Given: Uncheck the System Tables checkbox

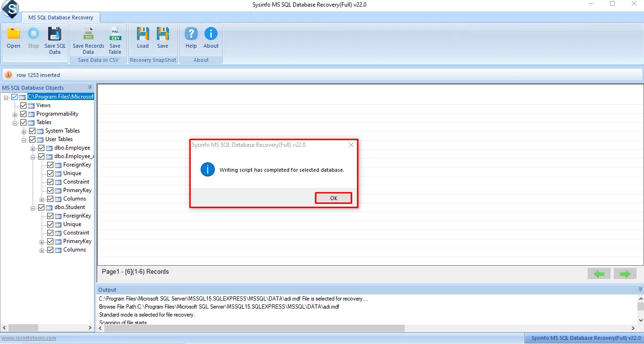Looking at the screenshot, I should point(33,131).
